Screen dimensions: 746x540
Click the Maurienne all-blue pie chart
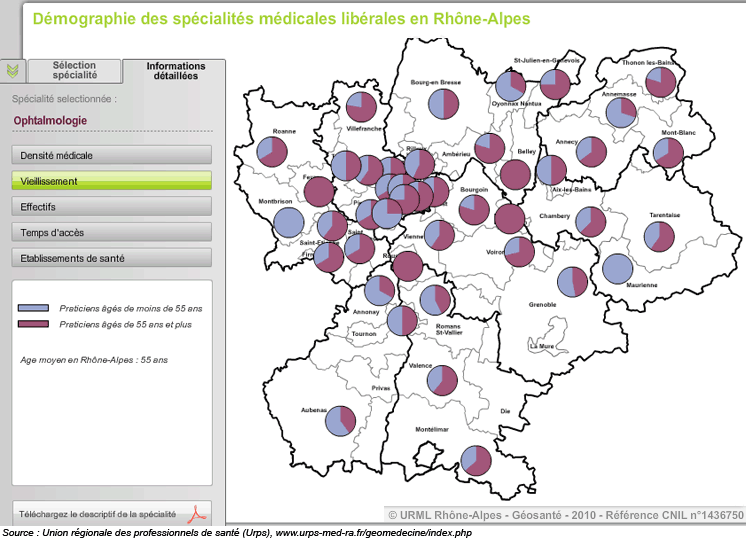click(x=618, y=269)
